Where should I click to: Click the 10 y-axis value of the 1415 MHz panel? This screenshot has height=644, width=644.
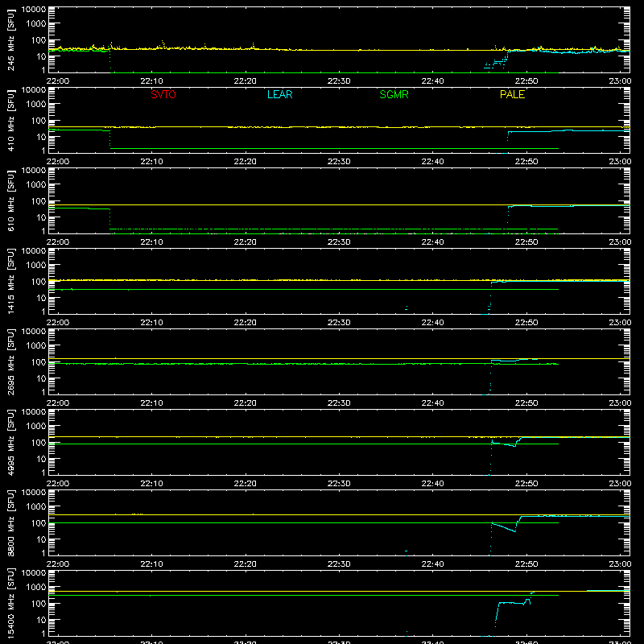coord(41,298)
